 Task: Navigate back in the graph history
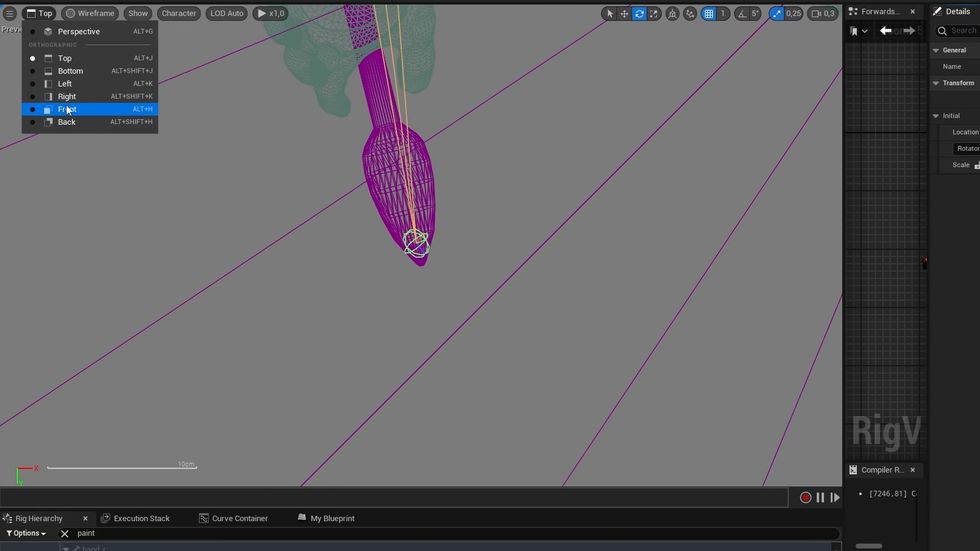886,31
